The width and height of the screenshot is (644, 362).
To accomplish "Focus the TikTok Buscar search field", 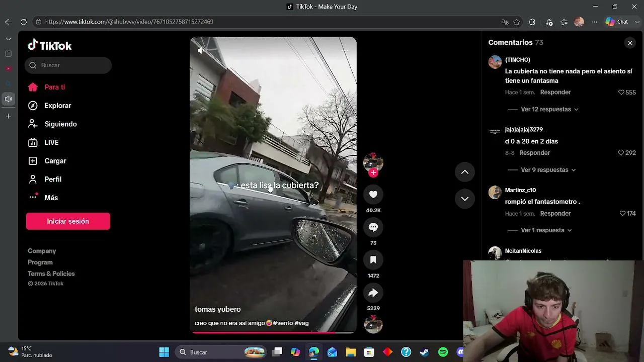I will pyautogui.click(x=68, y=65).
